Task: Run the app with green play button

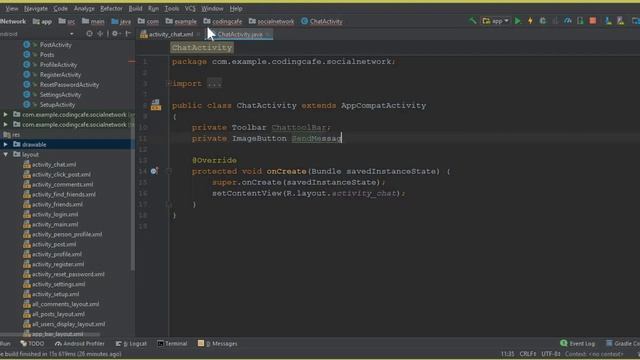Action: coord(518,21)
